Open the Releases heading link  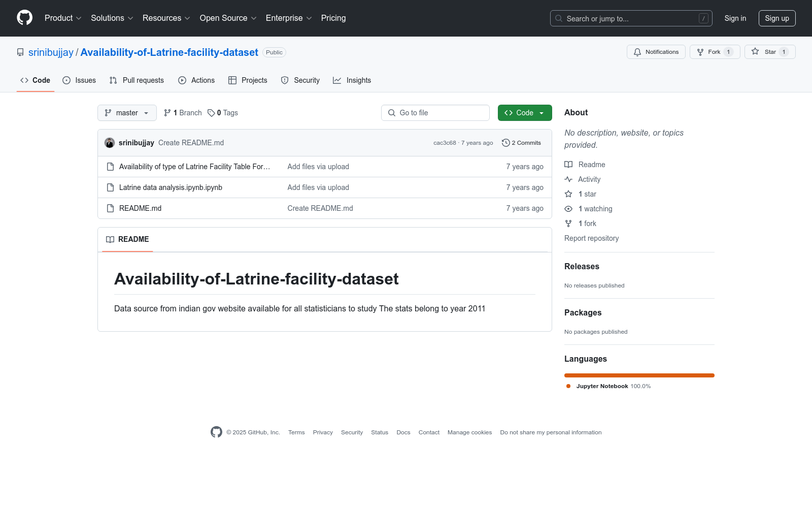point(582,267)
